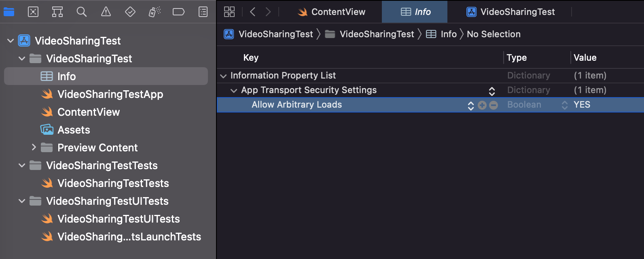This screenshot has width=644, height=259.
Task: Switch to the ContentView tab
Action: (331, 12)
